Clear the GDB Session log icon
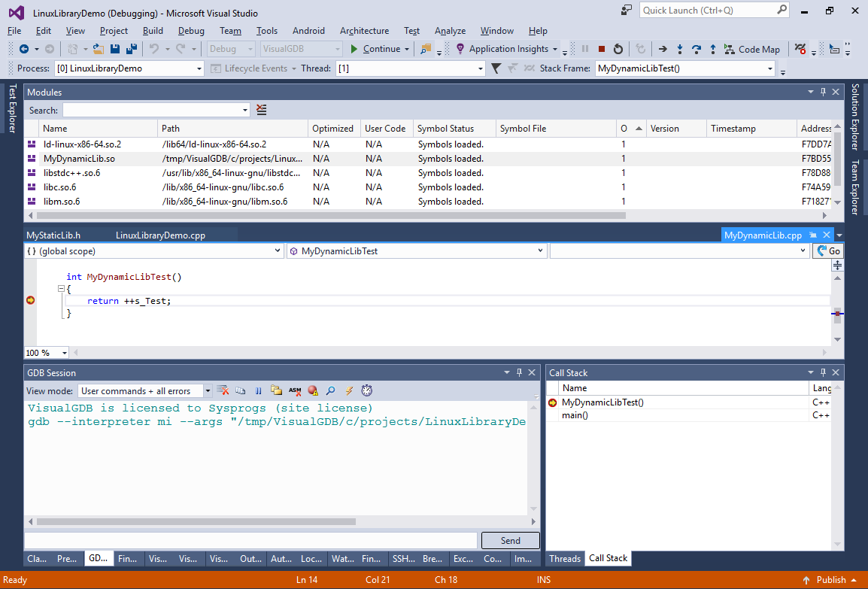The height and width of the screenshot is (589, 868). 223,391
